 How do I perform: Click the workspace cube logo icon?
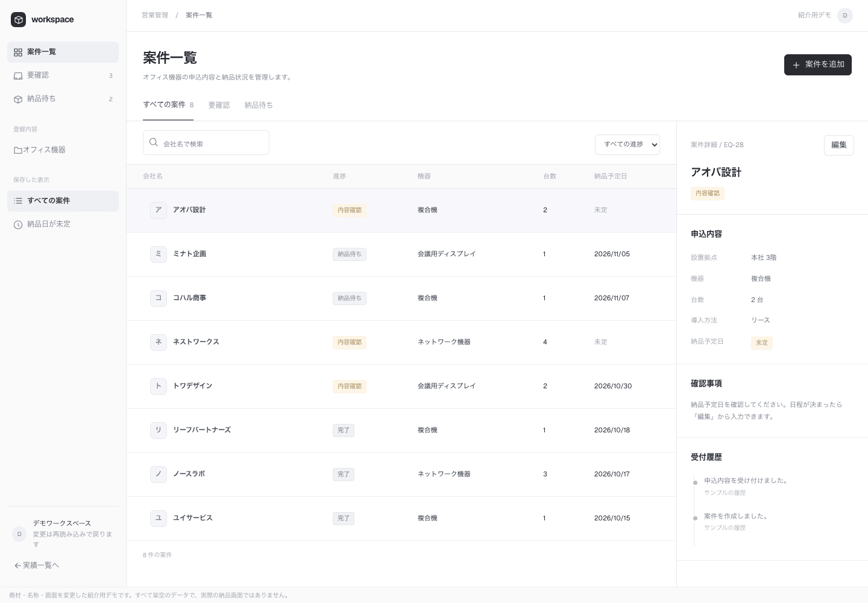(19, 20)
